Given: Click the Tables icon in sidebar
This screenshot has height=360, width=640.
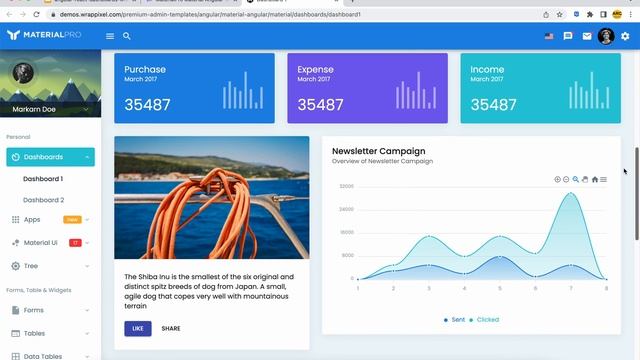Looking at the screenshot, I should tap(16, 333).
